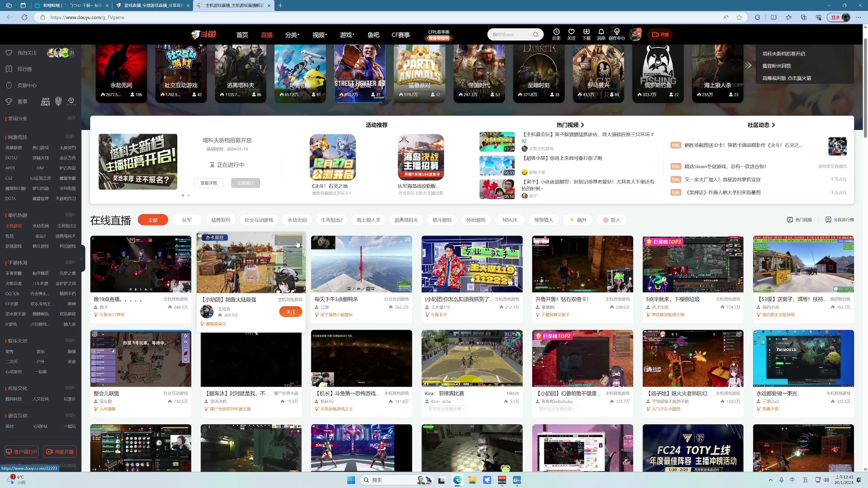Select 直播 nav item

pyautogui.click(x=267, y=35)
